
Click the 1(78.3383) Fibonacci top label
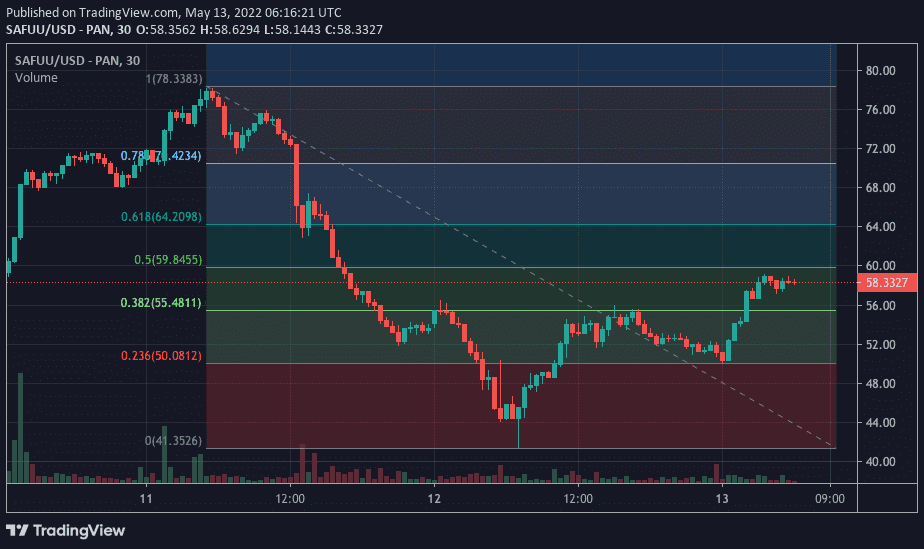[x=174, y=79]
